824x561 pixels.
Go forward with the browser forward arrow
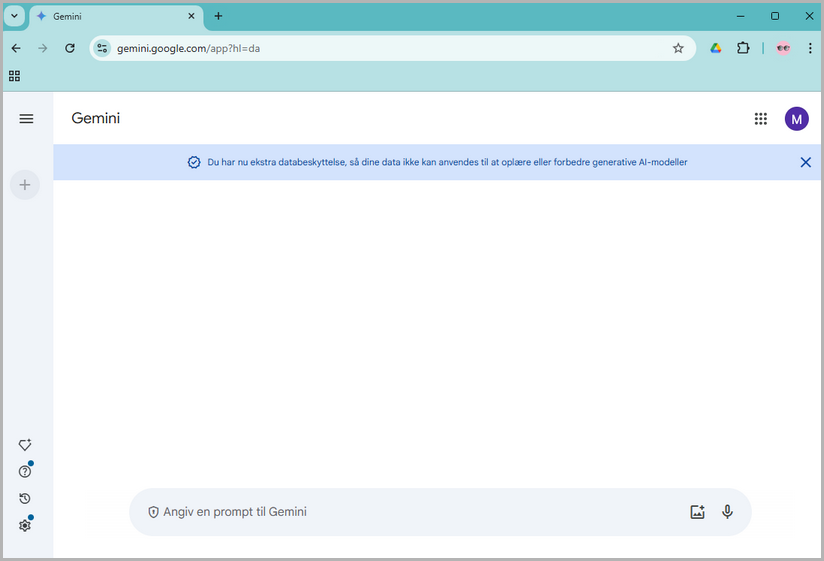point(43,48)
